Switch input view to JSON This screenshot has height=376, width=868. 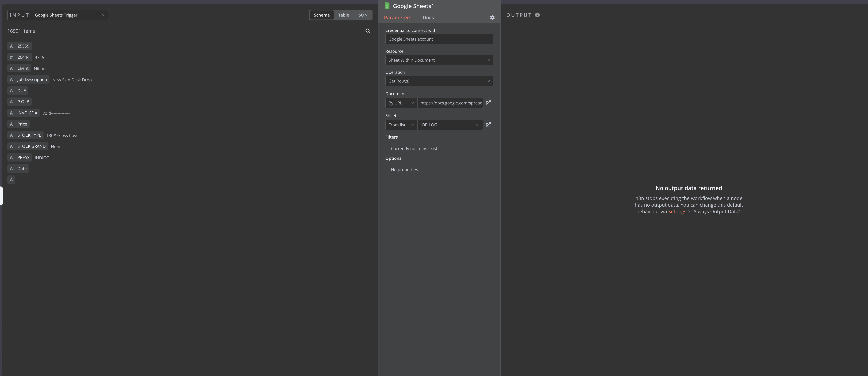(362, 15)
